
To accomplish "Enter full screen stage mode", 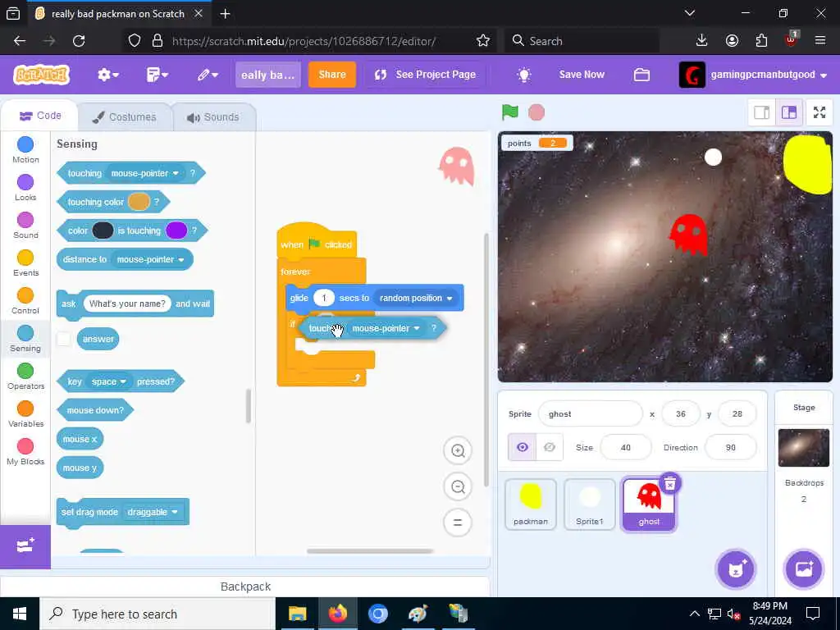I will (819, 112).
